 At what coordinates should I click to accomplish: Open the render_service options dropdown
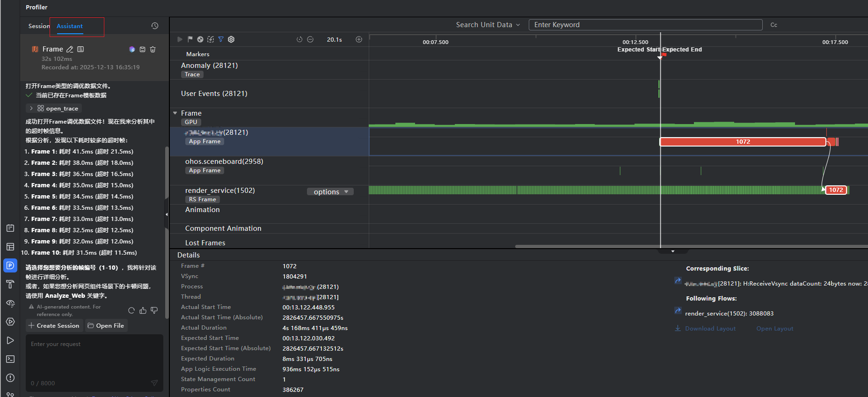point(330,192)
